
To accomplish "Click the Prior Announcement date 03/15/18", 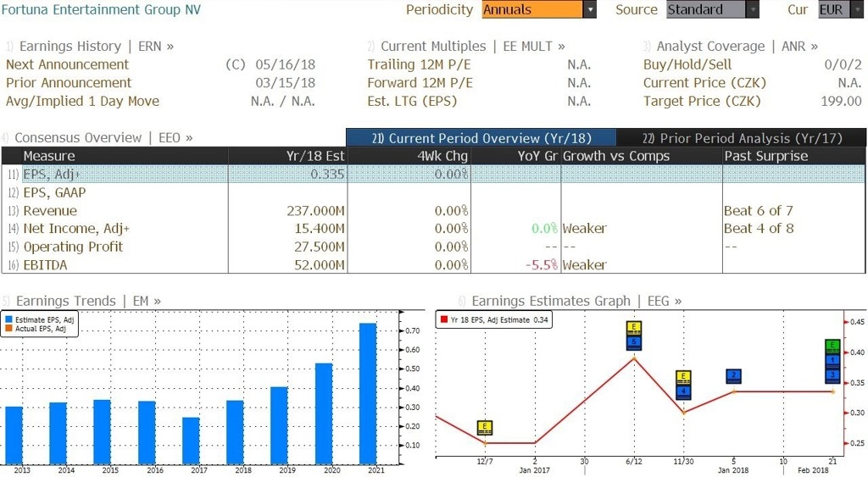I will (x=285, y=83).
